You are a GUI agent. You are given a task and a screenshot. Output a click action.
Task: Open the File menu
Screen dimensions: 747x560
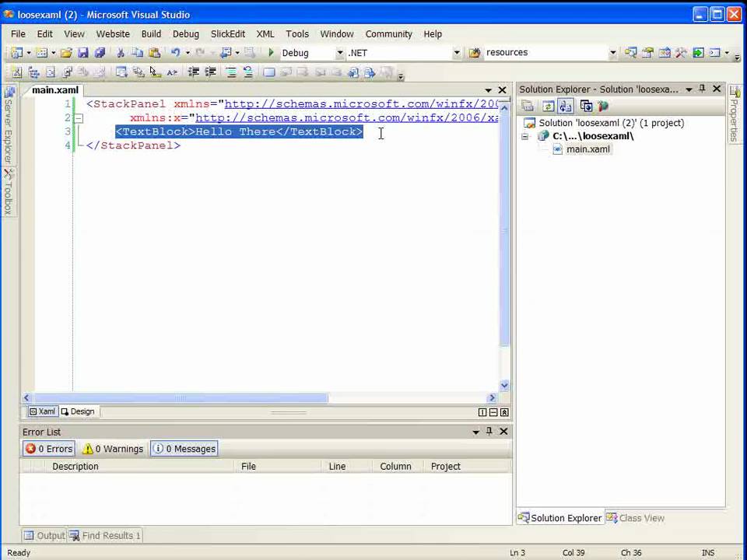18,33
